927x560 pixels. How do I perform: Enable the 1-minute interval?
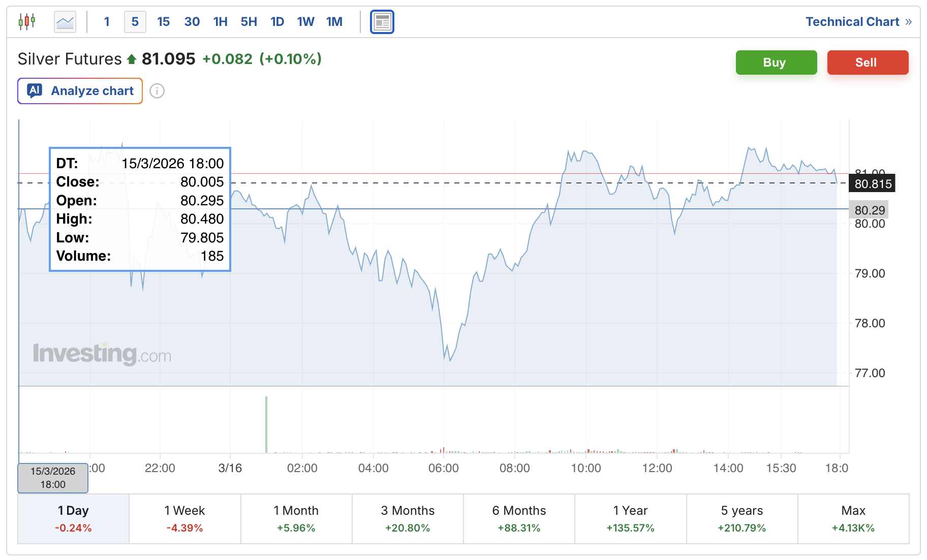click(107, 21)
